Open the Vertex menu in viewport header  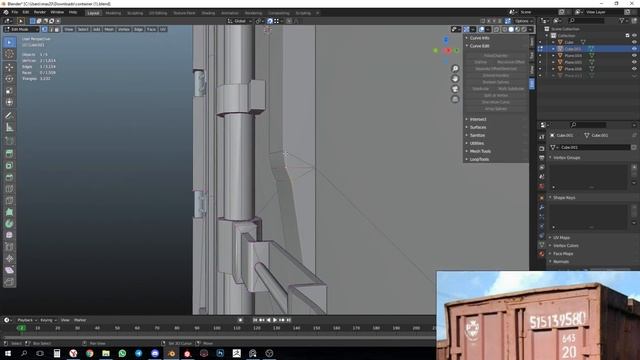124,29
